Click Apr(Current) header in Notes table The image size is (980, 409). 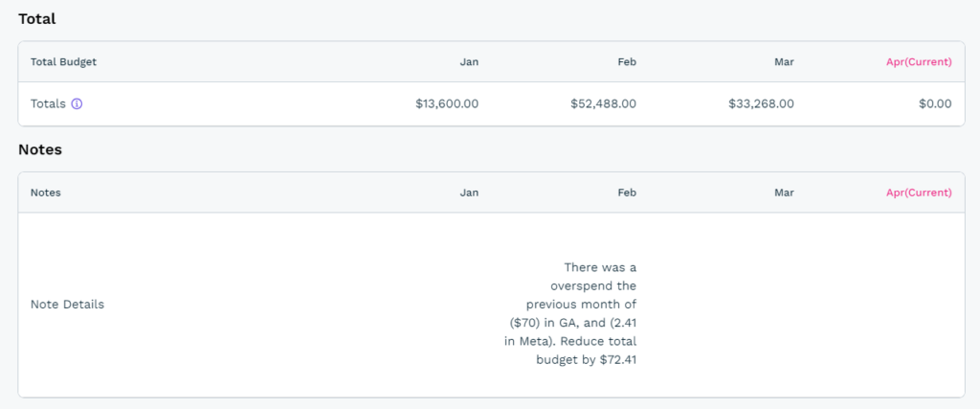click(919, 192)
